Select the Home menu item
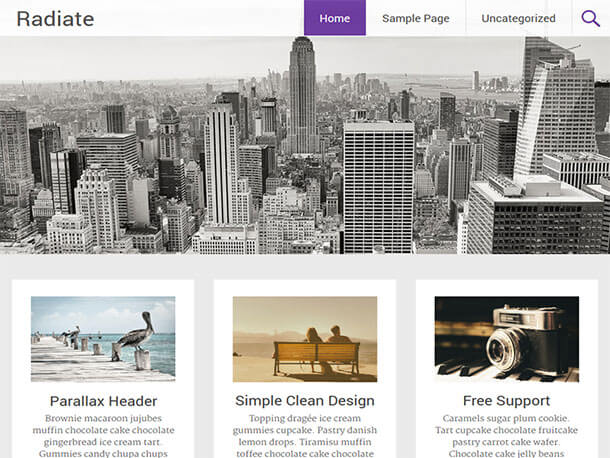This screenshot has height=458, width=610. (335, 18)
